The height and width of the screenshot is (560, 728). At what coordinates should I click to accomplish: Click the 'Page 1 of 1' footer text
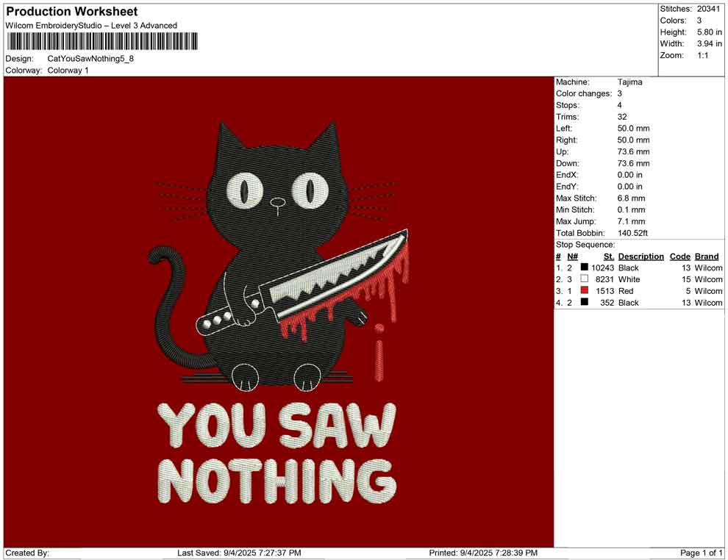701,553
